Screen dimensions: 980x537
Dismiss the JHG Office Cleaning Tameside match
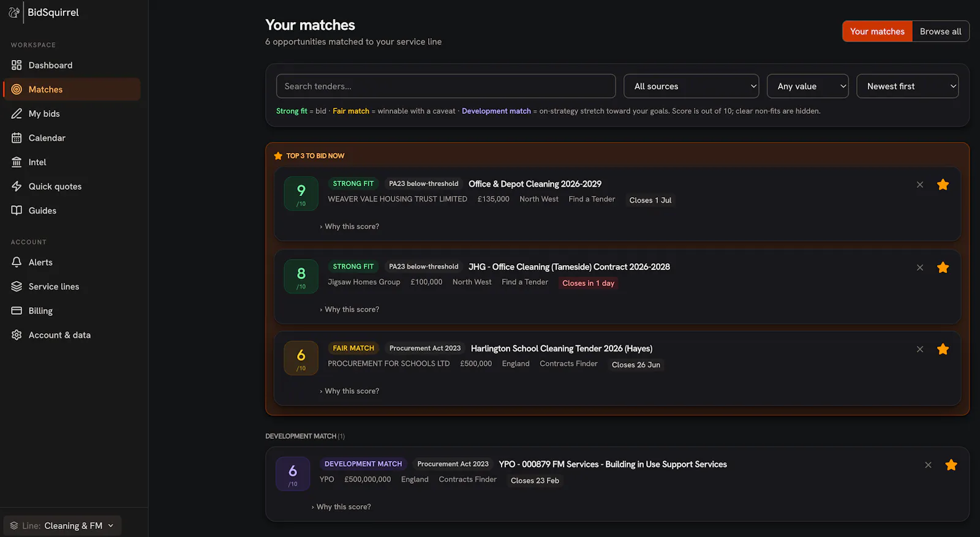point(920,268)
